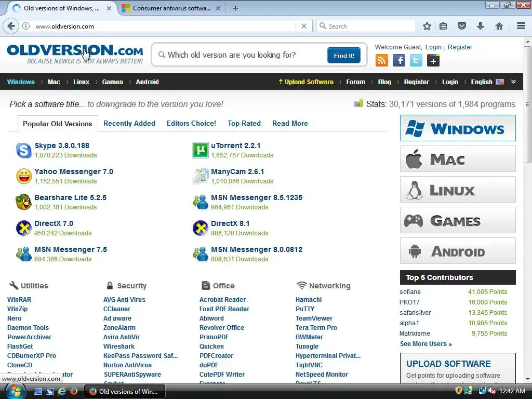Close the Old versions of Windows tab
532x399 pixels.
pyautogui.click(x=109, y=8)
